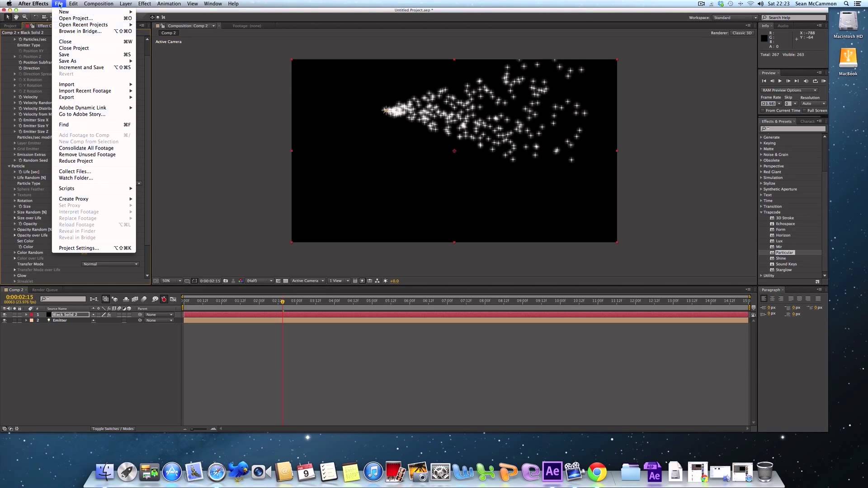Toggle Color stopwatch in Effect Controls
868x488 pixels.
[20, 247]
